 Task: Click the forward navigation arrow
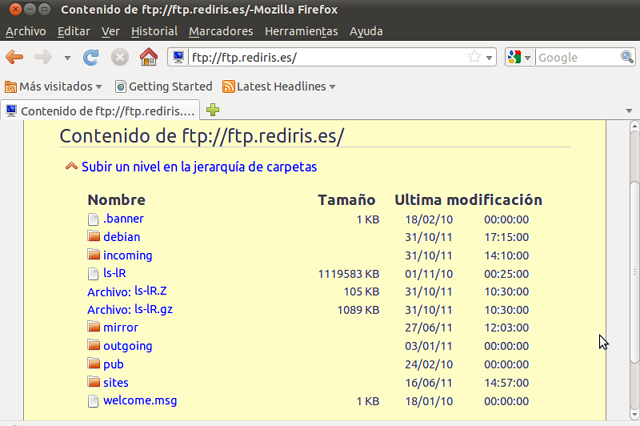[43, 57]
